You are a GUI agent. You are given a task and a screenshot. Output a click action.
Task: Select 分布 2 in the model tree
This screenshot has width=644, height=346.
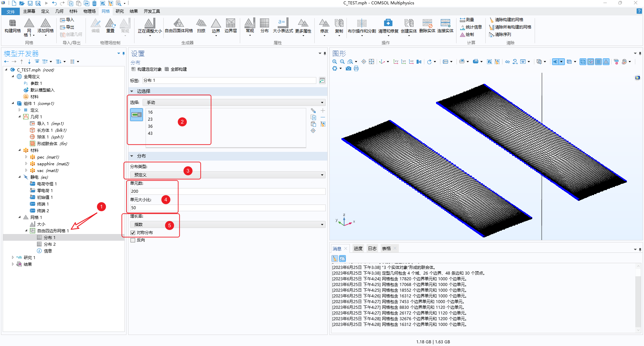(x=50, y=244)
